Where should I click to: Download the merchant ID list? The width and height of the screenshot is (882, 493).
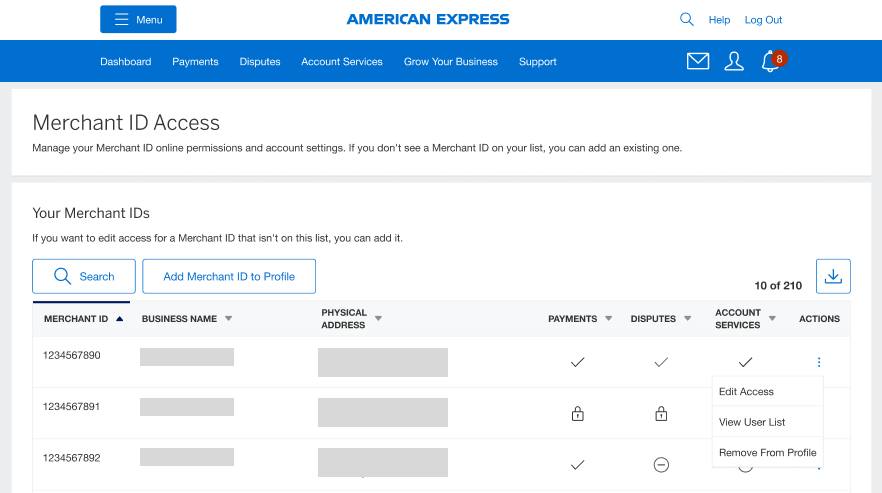[833, 276]
